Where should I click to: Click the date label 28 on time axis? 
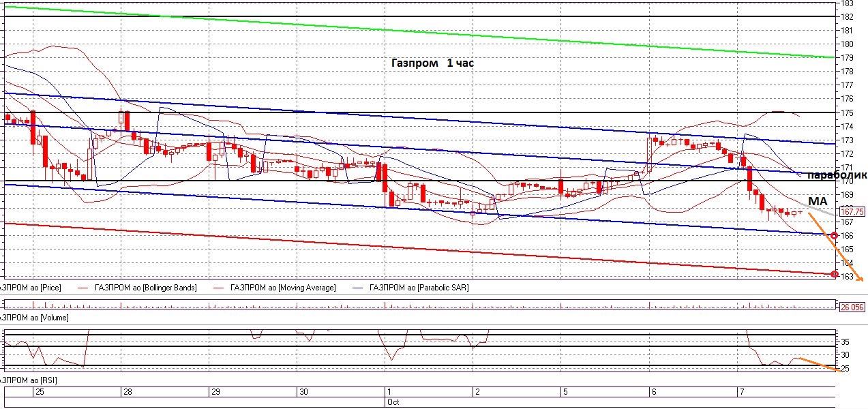127,392
